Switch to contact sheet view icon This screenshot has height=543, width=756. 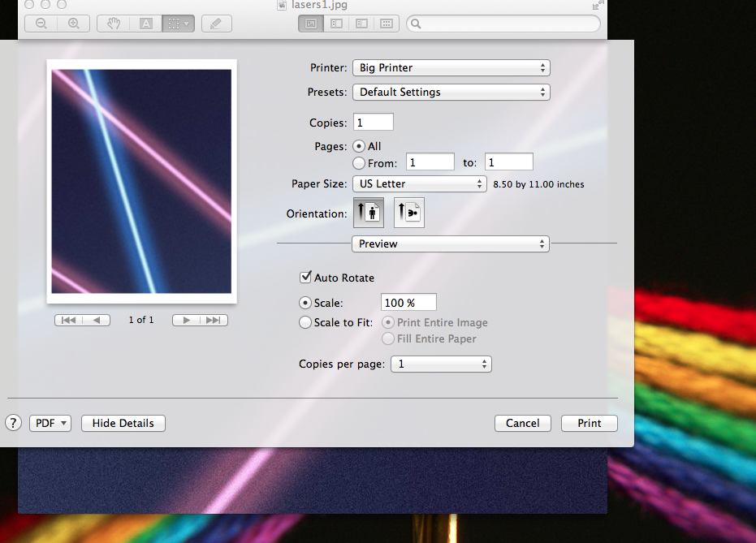click(x=387, y=24)
